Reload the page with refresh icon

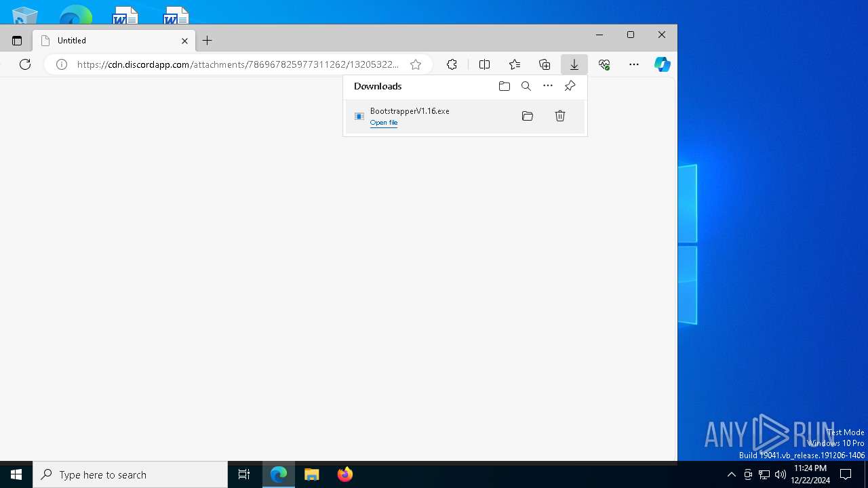pyautogui.click(x=25, y=64)
